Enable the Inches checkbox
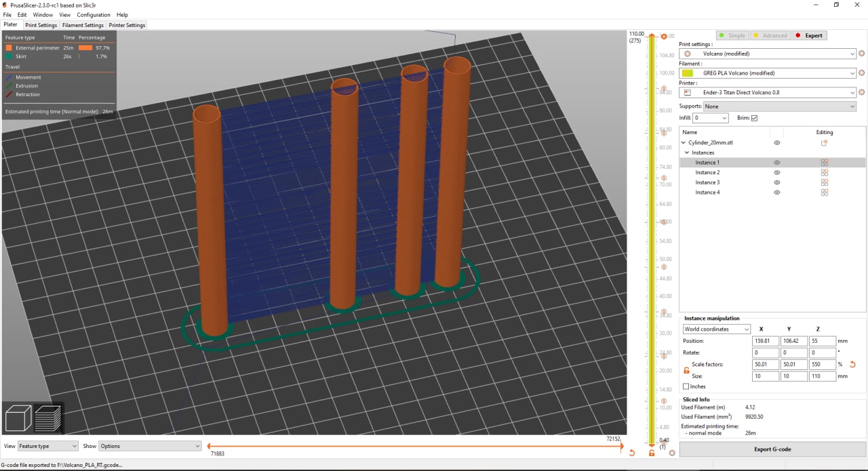868x471 pixels. [x=686, y=386]
